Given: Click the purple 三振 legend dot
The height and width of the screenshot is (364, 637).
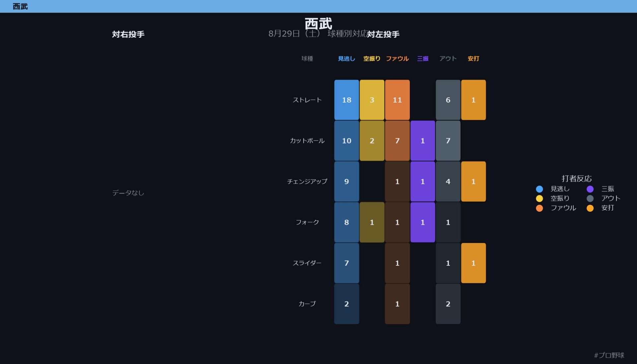Looking at the screenshot, I should [590, 189].
